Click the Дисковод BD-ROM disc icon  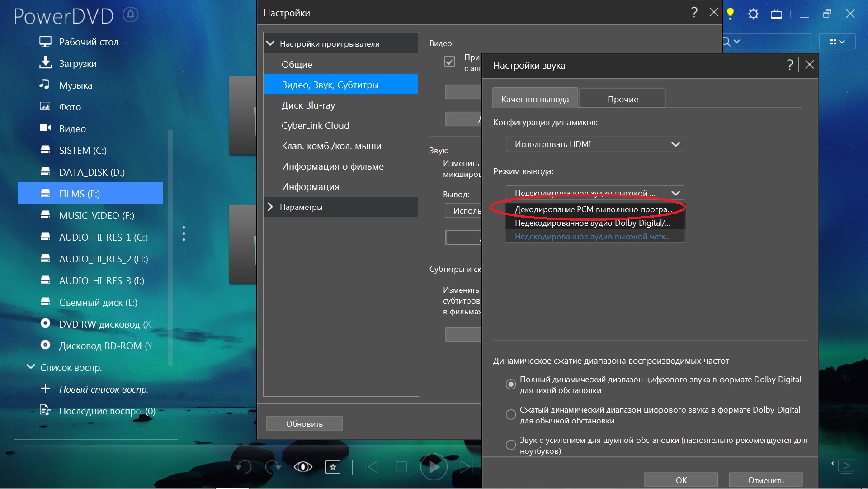tap(45, 345)
